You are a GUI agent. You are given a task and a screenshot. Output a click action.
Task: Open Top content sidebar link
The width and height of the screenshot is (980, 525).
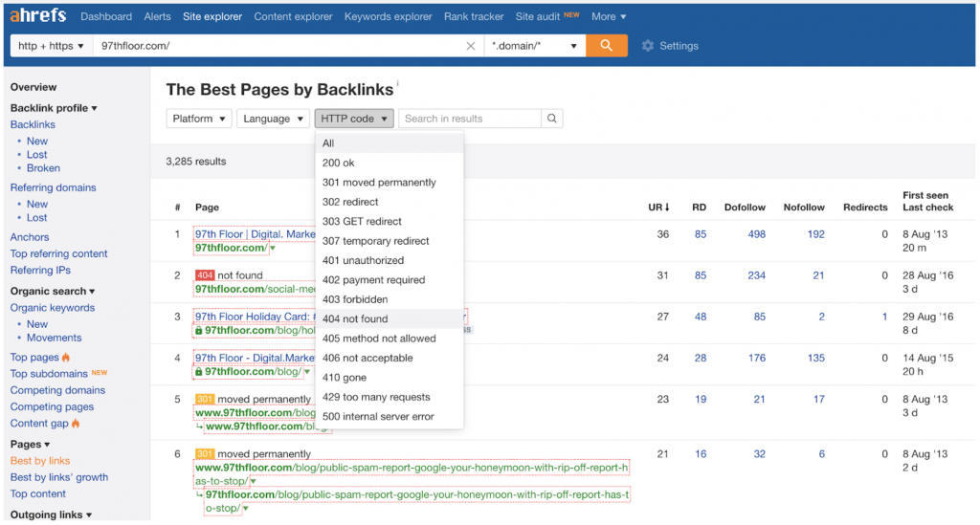point(37,494)
